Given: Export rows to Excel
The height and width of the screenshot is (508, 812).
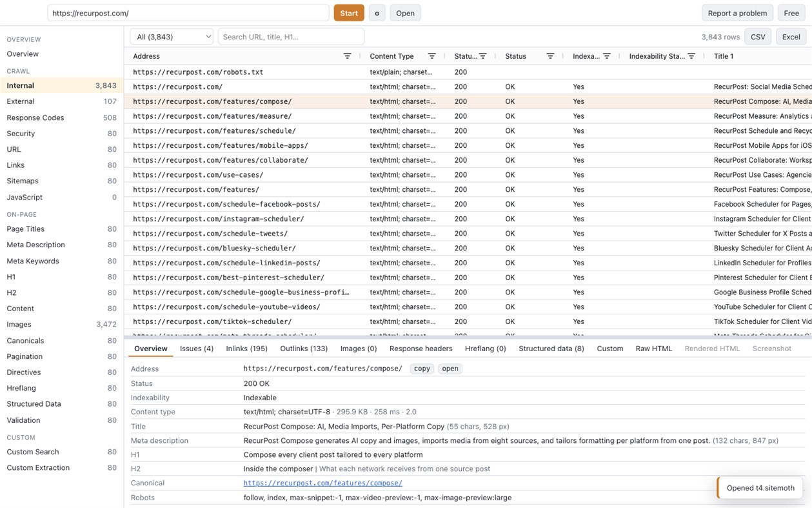Looking at the screenshot, I should pos(791,37).
